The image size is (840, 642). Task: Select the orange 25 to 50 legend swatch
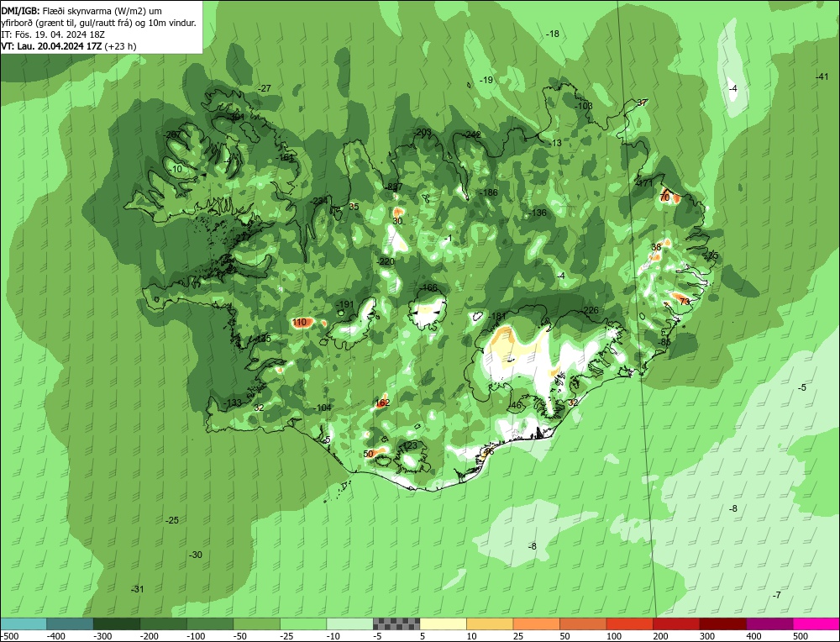point(536,624)
